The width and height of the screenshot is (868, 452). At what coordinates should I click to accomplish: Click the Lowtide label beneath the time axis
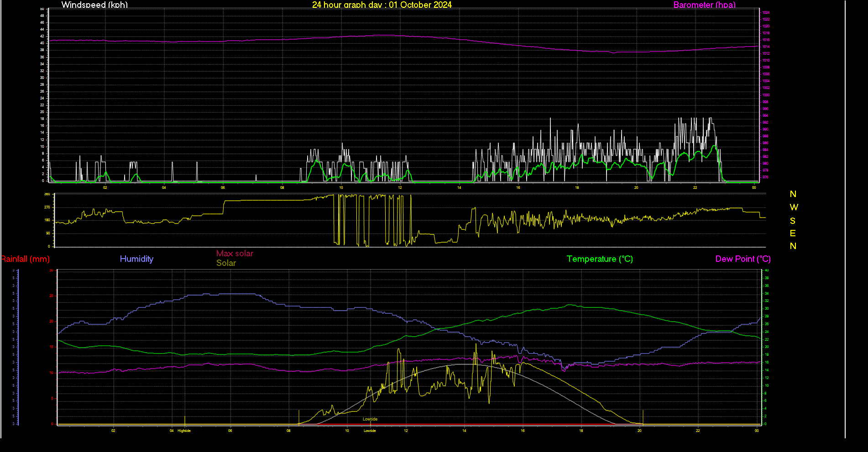pyautogui.click(x=370, y=431)
